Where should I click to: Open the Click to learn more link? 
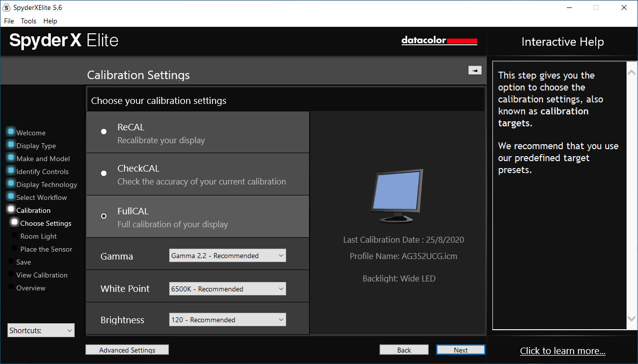click(x=563, y=351)
